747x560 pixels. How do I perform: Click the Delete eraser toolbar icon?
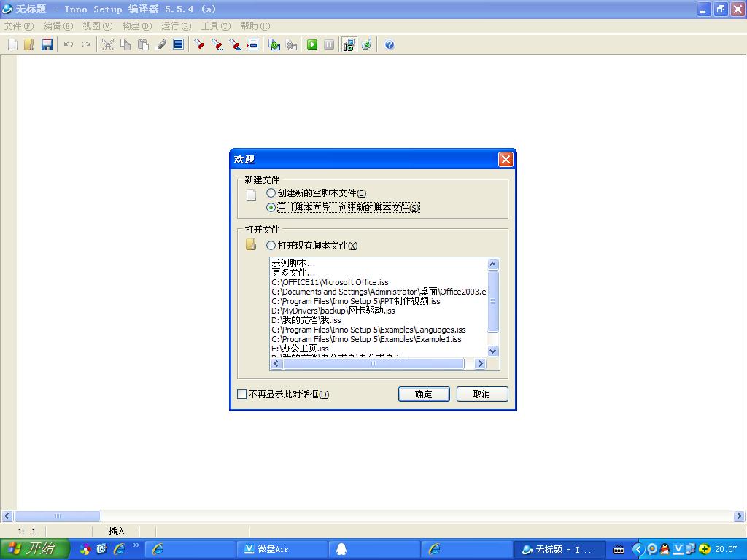pyautogui.click(x=161, y=44)
